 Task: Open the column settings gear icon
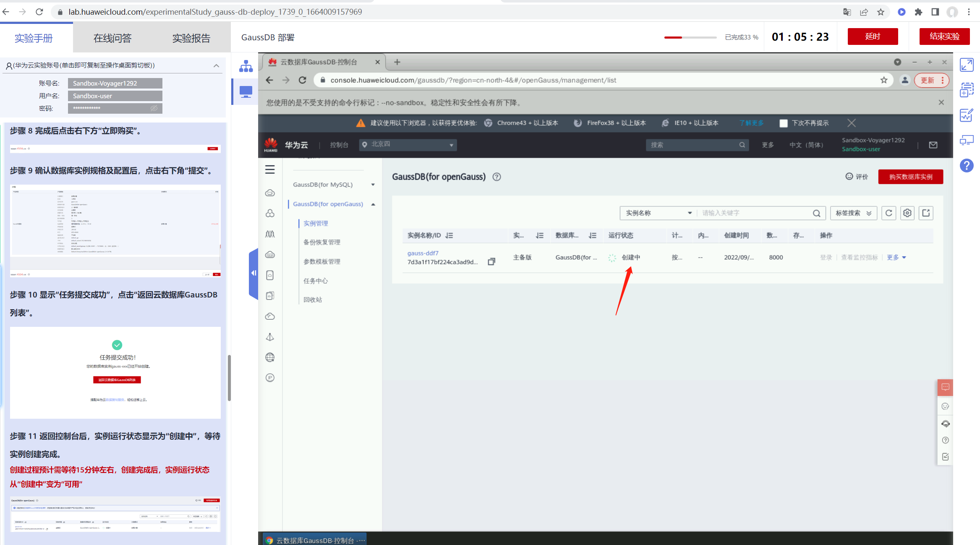[x=907, y=213]
